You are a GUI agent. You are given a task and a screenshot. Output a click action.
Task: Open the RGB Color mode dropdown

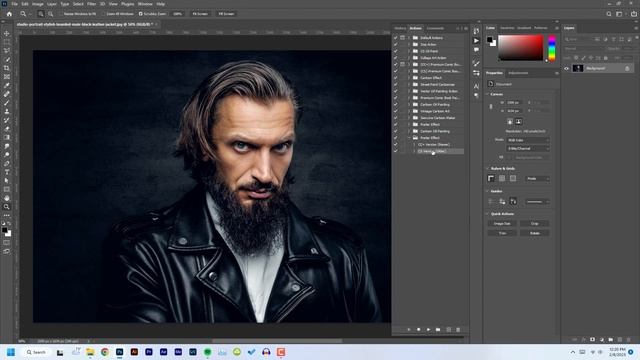click(528, 140)
